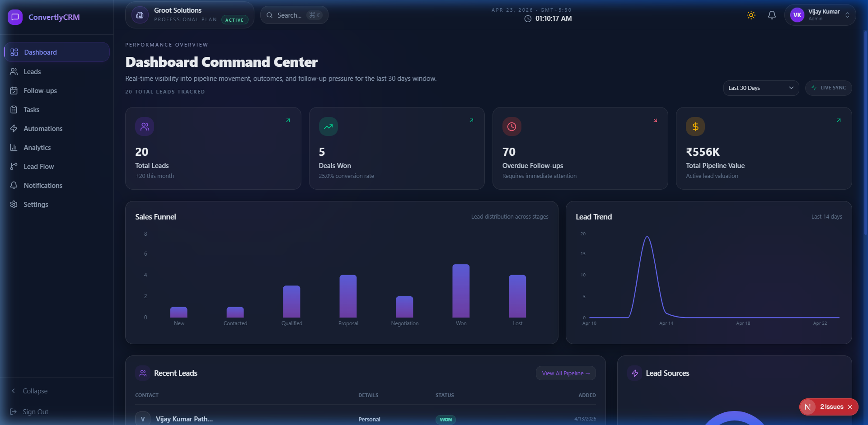Open the Settings page
Viewport: 868px width, 425px height.
click(14, 204)
